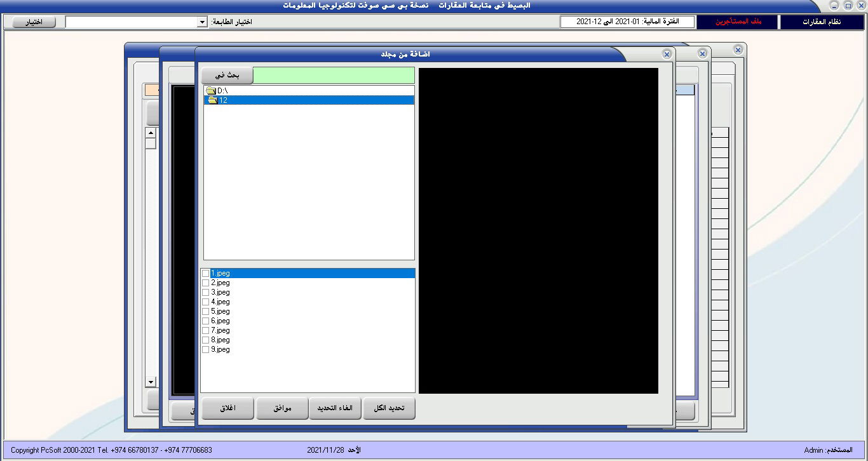The height and width of the screenshot is (461, 868).
Task: Check the 5.jpeg file checkbox
Action: (205, 311)
